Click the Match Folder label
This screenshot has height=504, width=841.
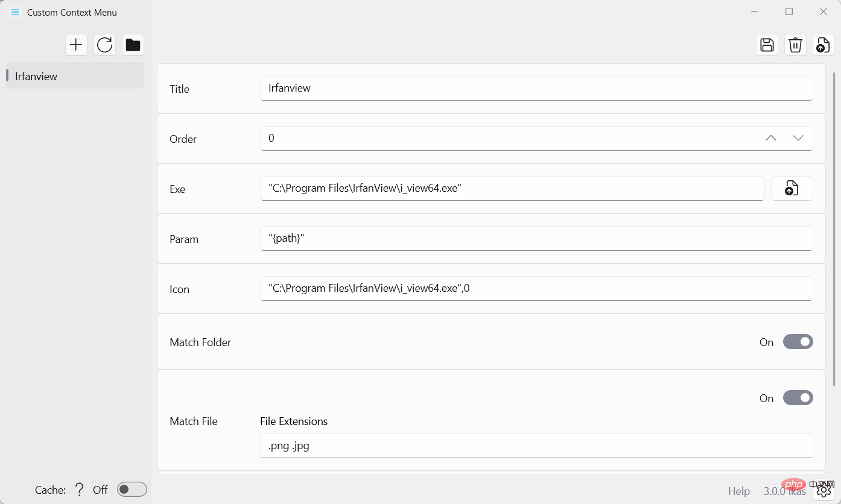[x=200, y=342]
